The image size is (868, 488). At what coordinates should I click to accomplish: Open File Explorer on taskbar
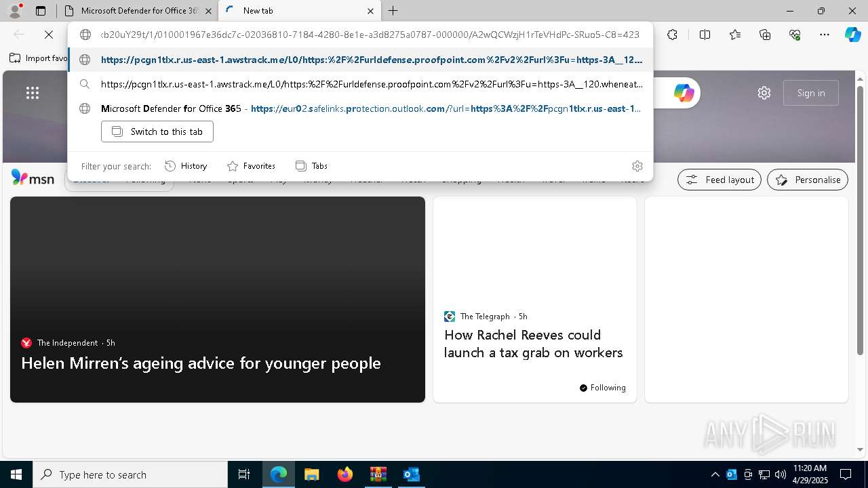[x=311, y=474]
